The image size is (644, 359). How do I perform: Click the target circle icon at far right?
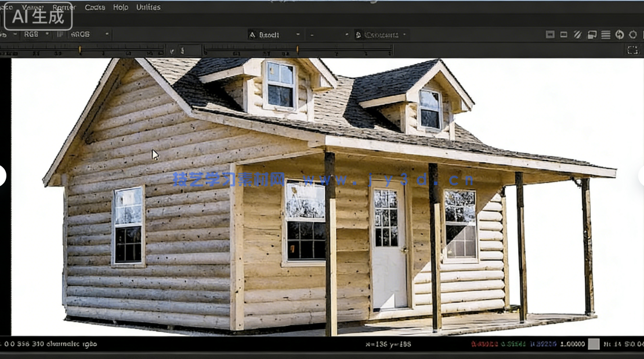coord(633,35)
